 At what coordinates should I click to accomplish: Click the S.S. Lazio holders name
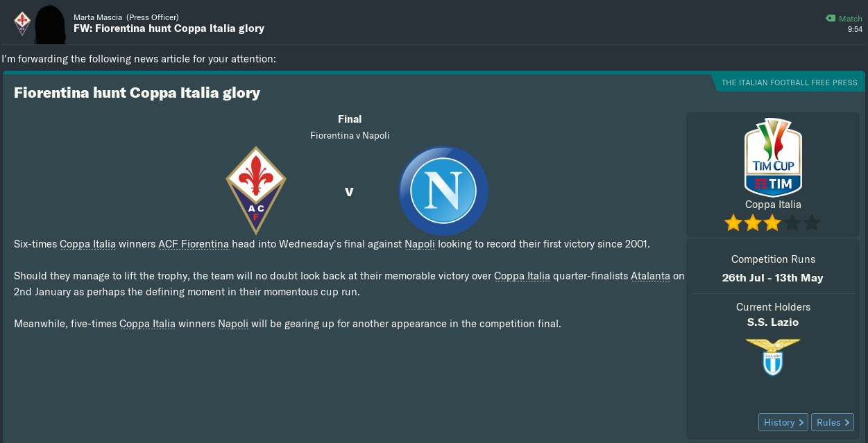[x=773, y=322]
